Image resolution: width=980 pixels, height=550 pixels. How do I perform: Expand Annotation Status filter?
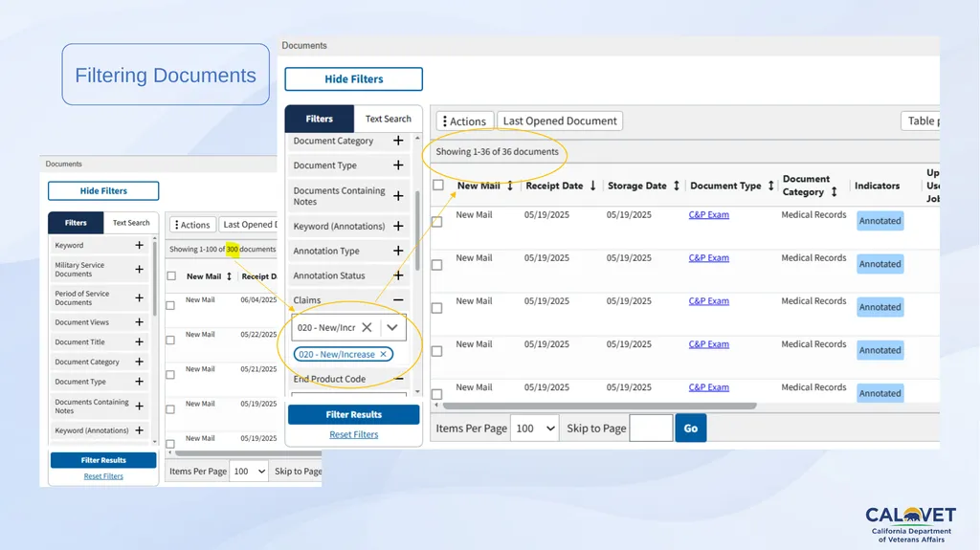click(398, 275)
